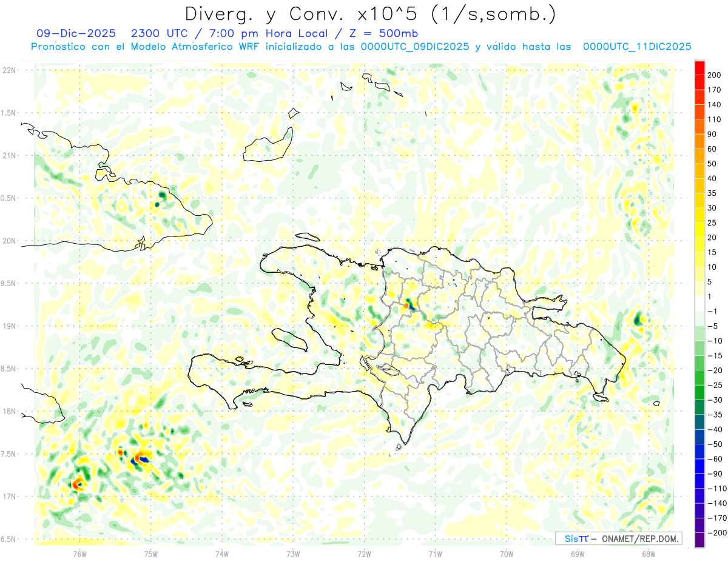Click the positive "90" colorbar value
This screenshot has height=562, width=728.
coord(713,134)
